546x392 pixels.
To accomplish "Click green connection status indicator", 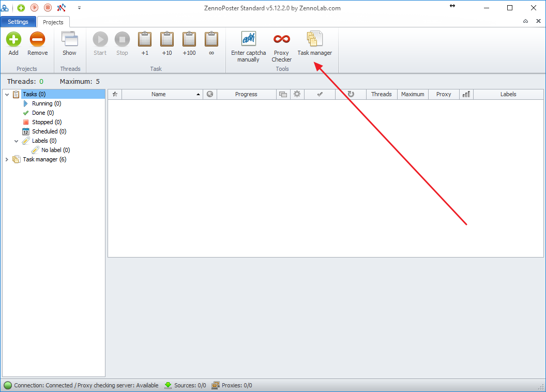I will tap(8, 385).
